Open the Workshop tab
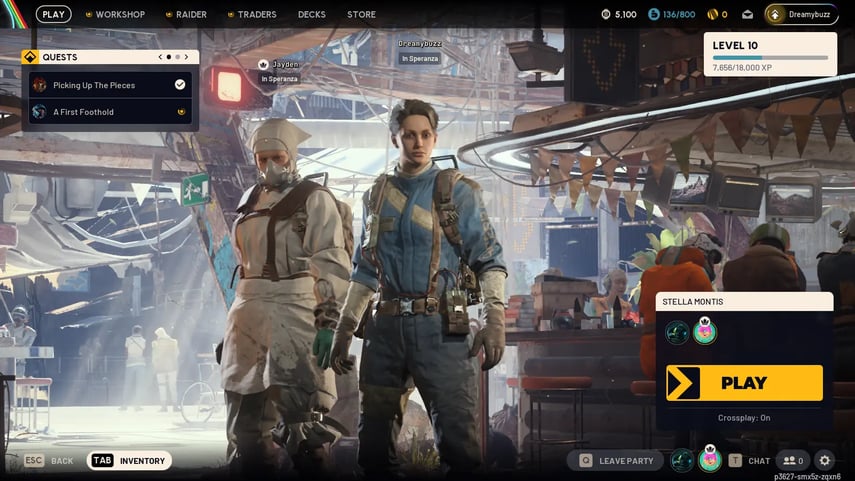This screenshot has width=855, height=481. pos(115,14)
